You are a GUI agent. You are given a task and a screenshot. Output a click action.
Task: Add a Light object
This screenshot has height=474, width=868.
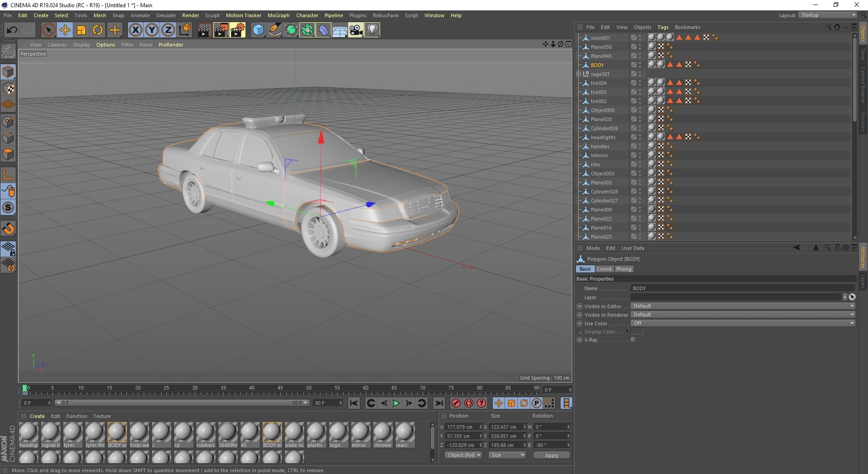tap(372, 30)
